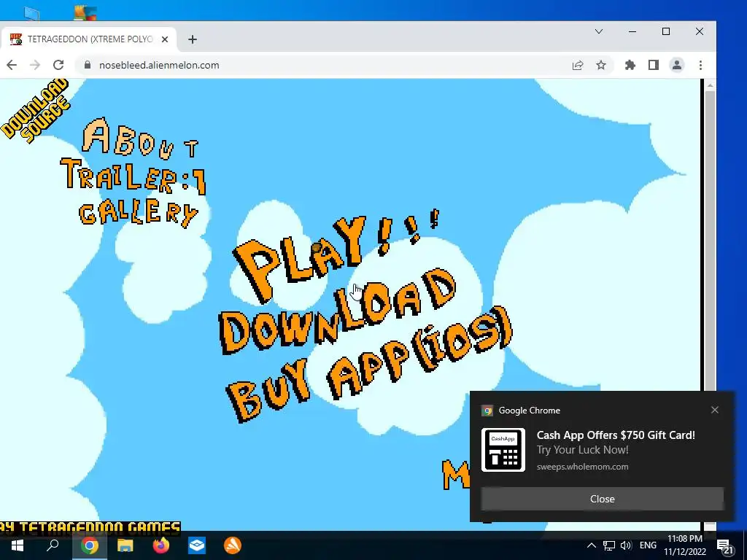Click the forward navigation arrow
The image size is (747, 560).
click(35, 65)
